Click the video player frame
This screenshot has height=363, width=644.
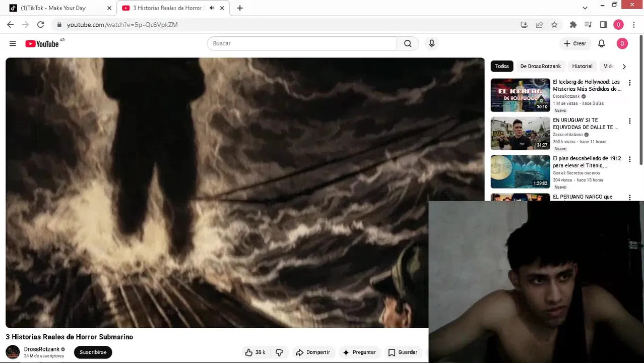point(245,193)
